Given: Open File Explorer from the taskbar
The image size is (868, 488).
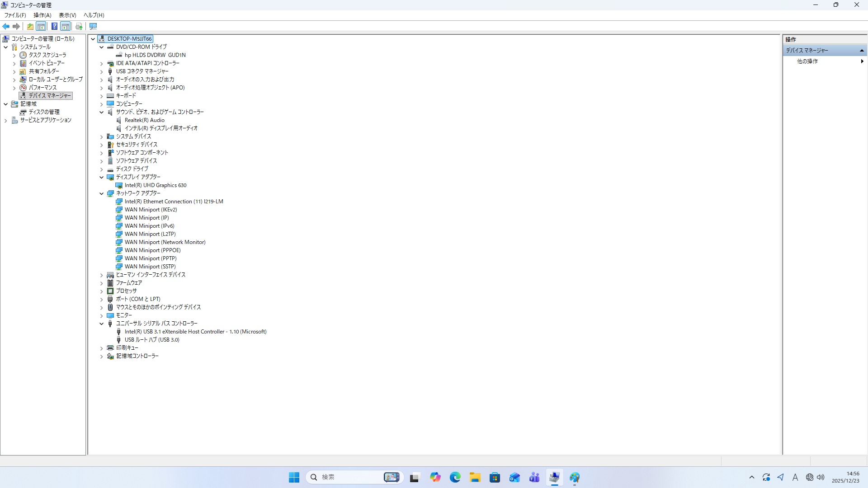Looking at the screenshot, I should (x=475, y=478).
